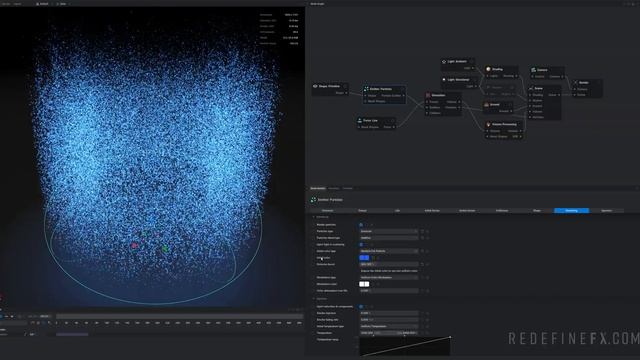
Task: Toggle the Render particles checkbox
Action: pyautogui.click(x=361, y=225)
